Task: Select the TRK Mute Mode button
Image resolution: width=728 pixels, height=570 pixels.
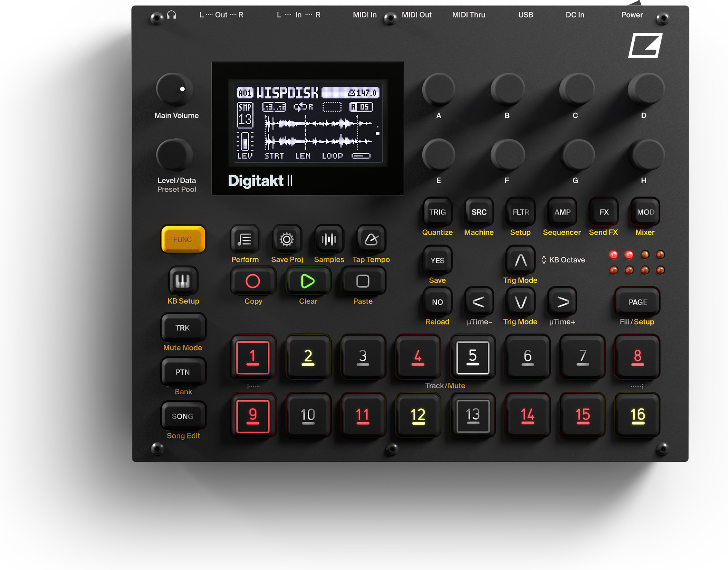Action: point(183,328)
